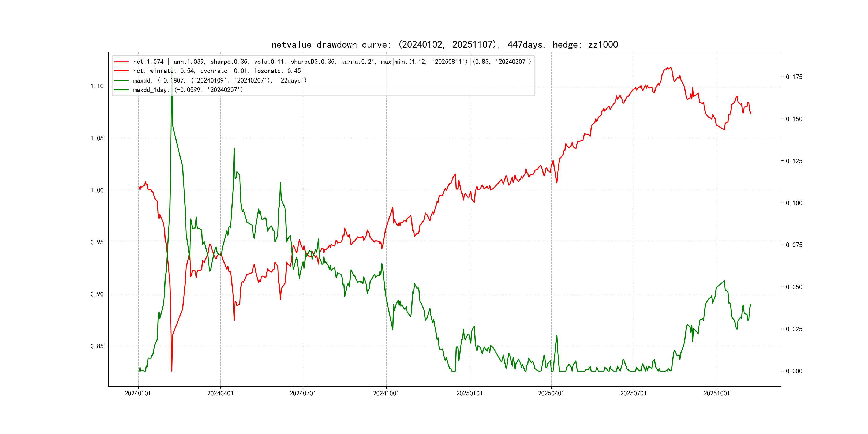The image size is (868, 434).
Task: Click the right y-axis tick label 0.000
Action: (x=794, y=371)
